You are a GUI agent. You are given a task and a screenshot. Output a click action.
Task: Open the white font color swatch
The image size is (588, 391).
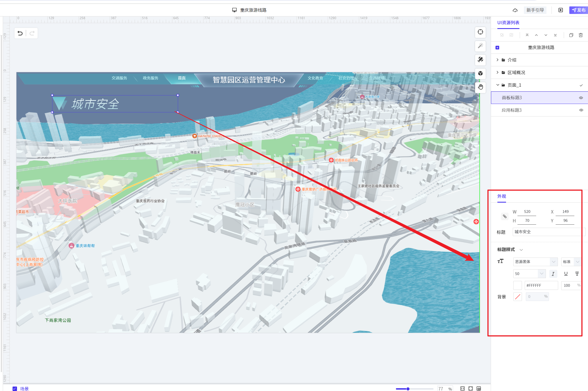pos(517,285)
